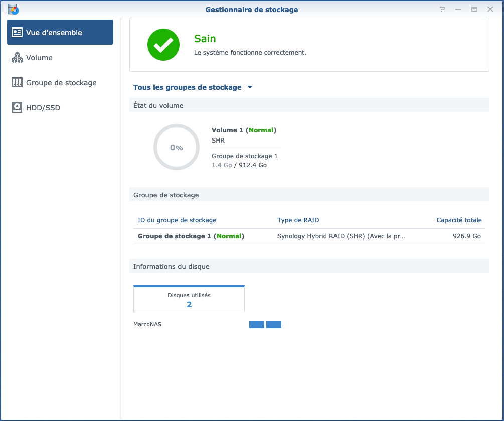Click 'Le système fonctionne correctement.' message
This screenshot has width=504, height=421.
[x=250, y=52]
